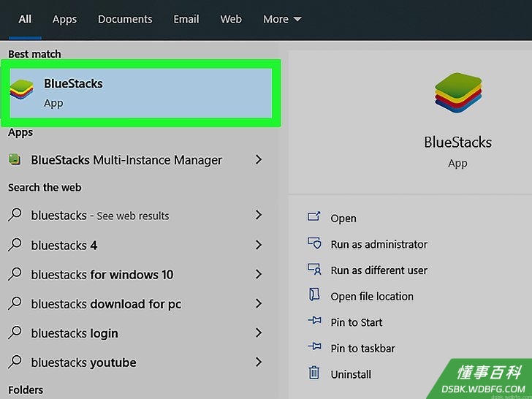Click the Uninstall trash can icon
This screenshot has height=399, width=532.
313,373
